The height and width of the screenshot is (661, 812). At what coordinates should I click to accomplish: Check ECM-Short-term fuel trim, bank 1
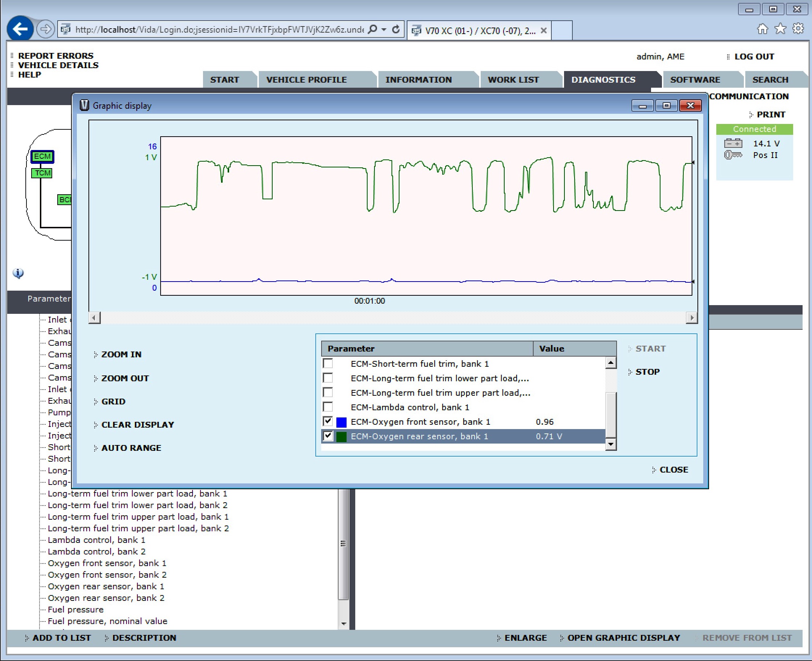pyautogui.click(x=328, y=363)
